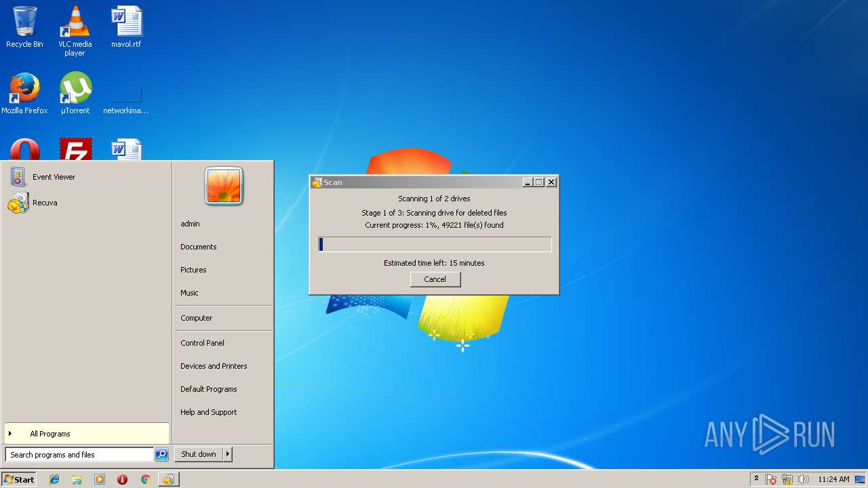Image resolution: width=868 pixels, height=488 pixels.
Task: Select Mozilla Firefox desktop shortcut
Action: pyautogui.click(x=24, y=94)
